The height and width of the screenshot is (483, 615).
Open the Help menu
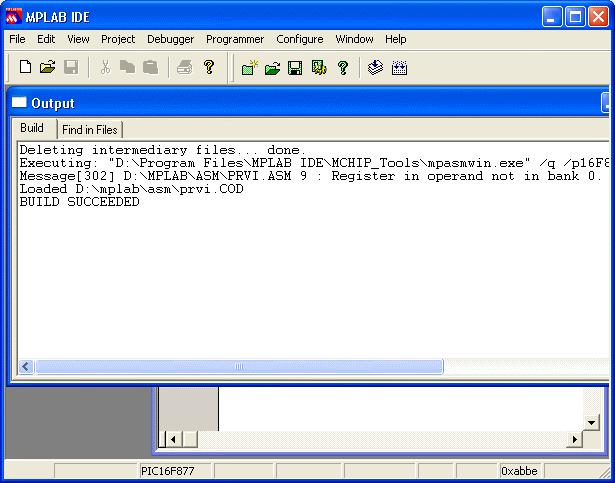pyautogui.click(x=395, y=39)
